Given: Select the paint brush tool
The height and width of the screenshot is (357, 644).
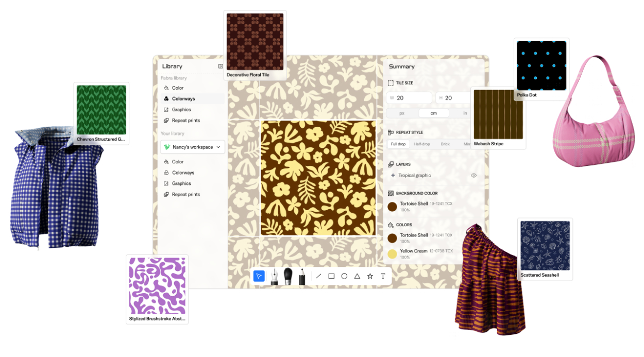Looking at the screenshot, I should click(x=288, y=276).
